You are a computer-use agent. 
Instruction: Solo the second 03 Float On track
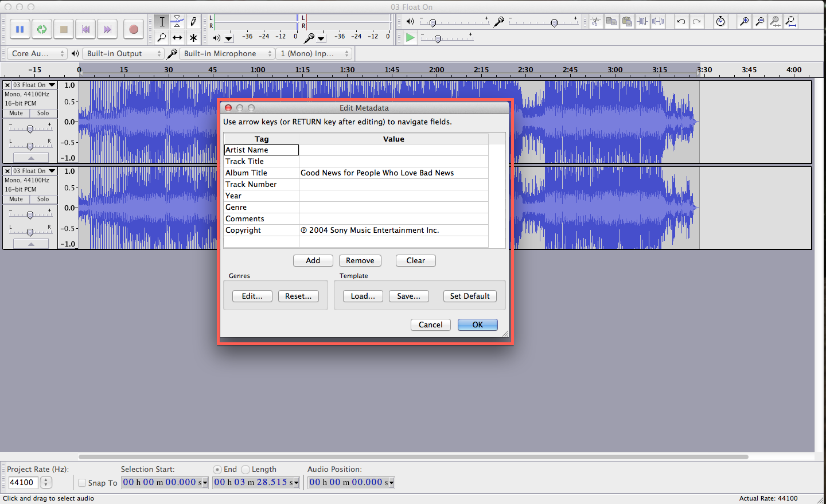tap(43, 199)
